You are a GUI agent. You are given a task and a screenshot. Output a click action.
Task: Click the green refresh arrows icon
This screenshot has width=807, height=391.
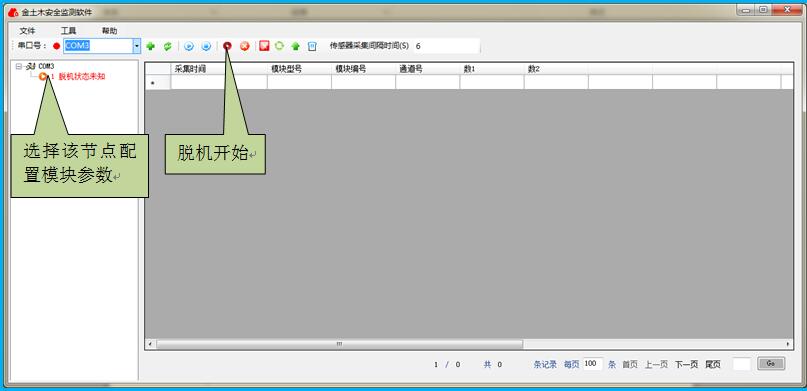(x=167, y=46)
